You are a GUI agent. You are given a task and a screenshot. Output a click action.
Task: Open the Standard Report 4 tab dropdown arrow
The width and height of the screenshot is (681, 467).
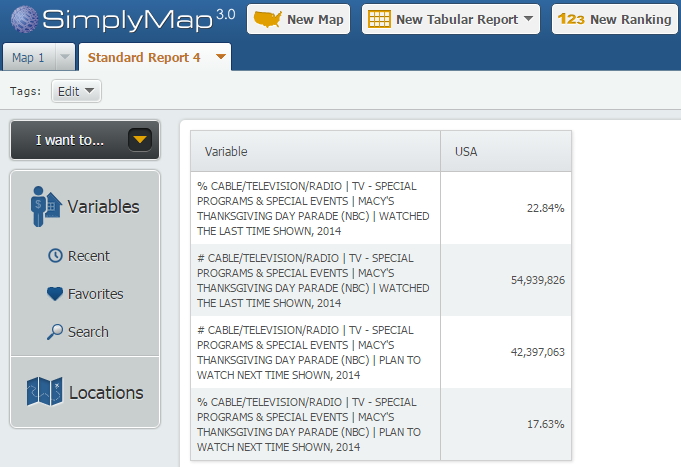[x=221, y=56]
